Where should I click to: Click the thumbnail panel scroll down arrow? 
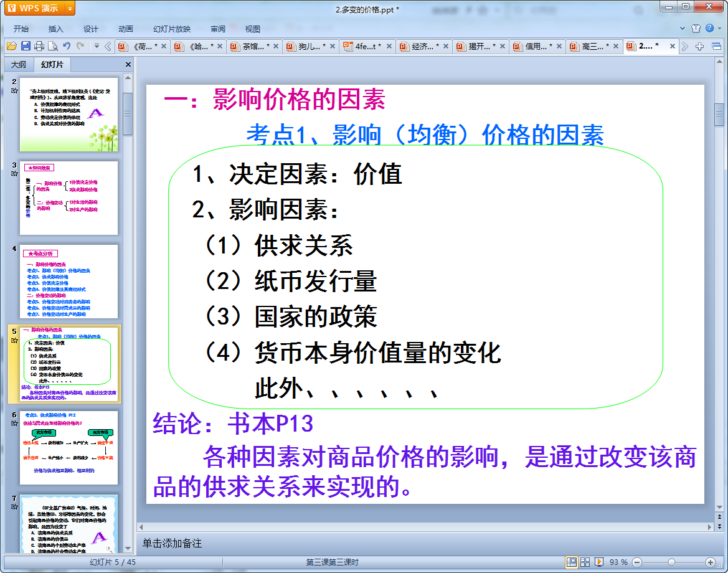[x=128, y=548]
